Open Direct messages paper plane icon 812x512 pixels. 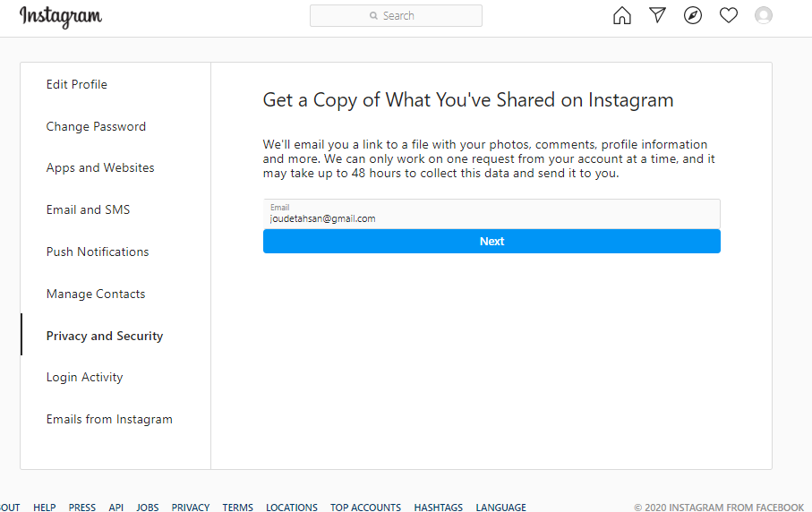[657, 15]
